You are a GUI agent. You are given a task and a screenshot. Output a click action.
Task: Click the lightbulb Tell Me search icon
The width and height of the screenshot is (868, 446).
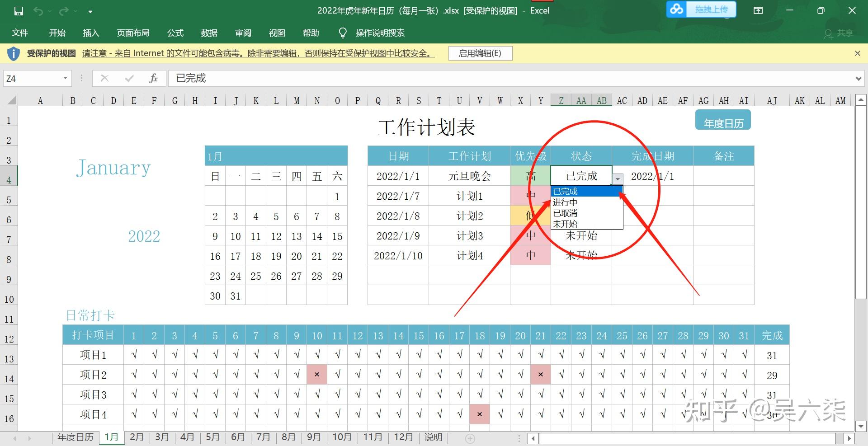coord(343,33)
